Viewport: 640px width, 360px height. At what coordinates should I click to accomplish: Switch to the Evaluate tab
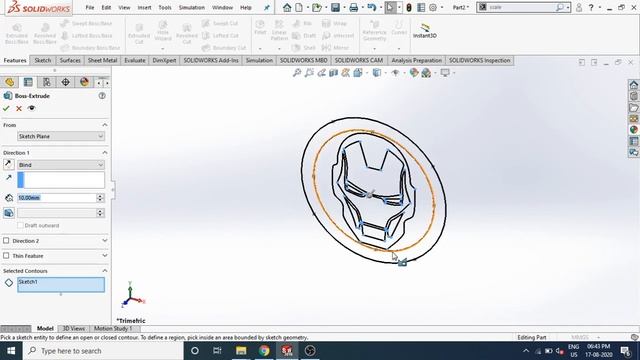[x=135, y=60]
